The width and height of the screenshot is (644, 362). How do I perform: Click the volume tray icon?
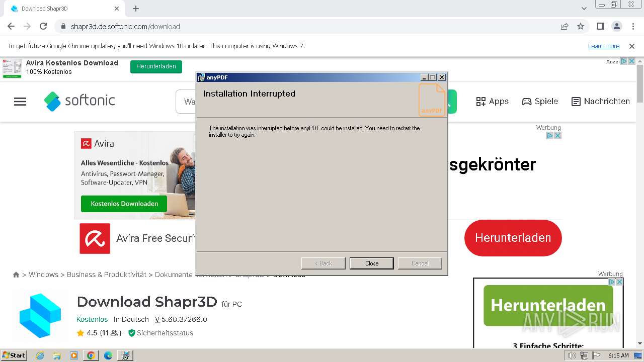pos(572,355)
